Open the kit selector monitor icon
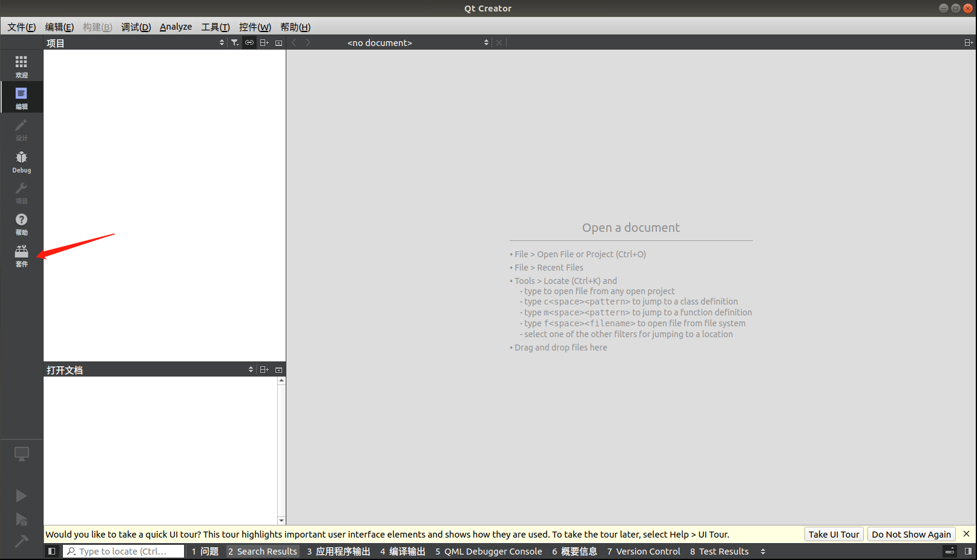 point(21,453)
